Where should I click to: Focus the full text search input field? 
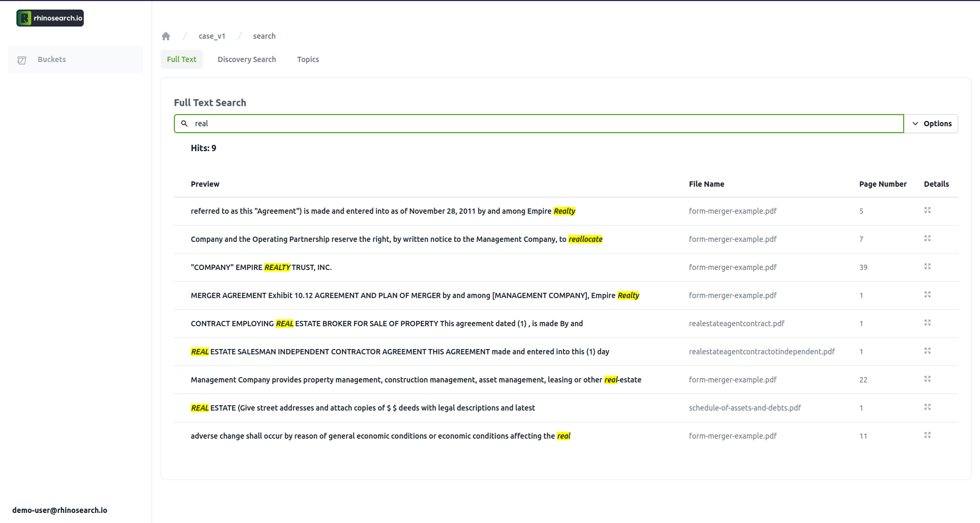tap(538, 124)
